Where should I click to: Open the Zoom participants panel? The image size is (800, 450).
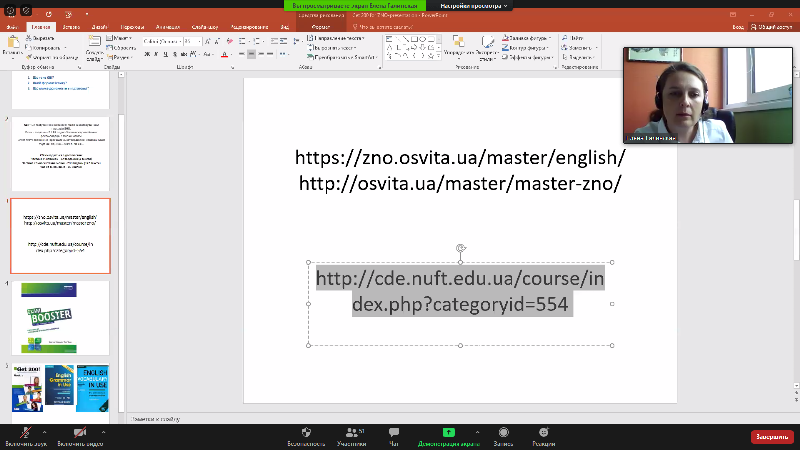point(351,432)
